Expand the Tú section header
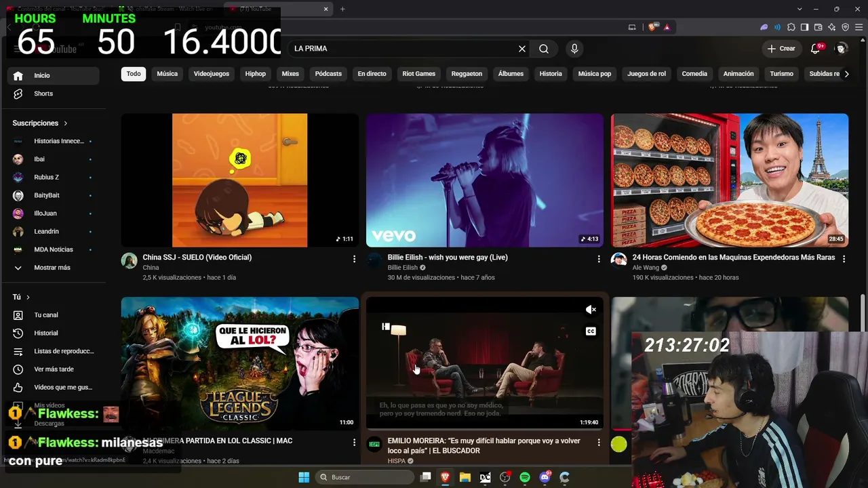The width and height of the screenshot is (868, 488). pos(21,297)
